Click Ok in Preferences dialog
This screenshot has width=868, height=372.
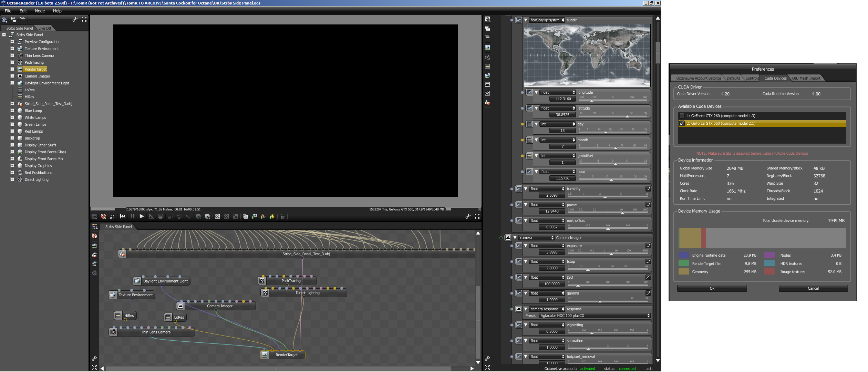pyautogui.click(x=712, y=289)
